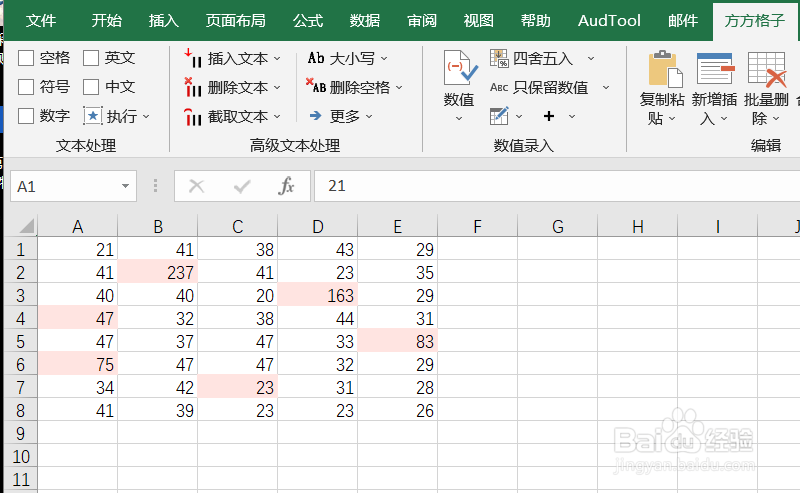The image size is (800, 493).
Task: Select cell E8 containing 26
Action: (397, 410)
